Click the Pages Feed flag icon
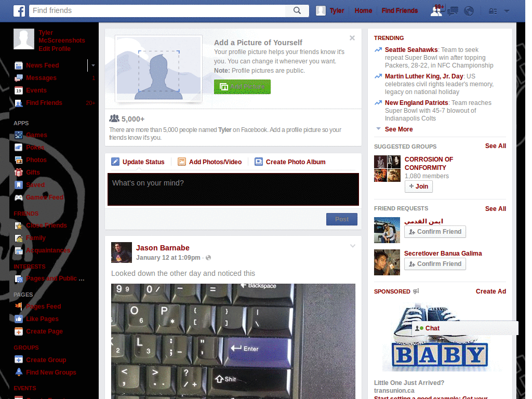The height and width of the screenshot is (399, 532). point(19,307)
